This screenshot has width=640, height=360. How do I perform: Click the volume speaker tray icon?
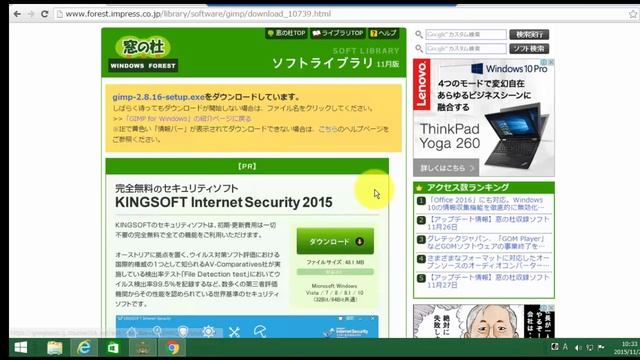[578, 347]
